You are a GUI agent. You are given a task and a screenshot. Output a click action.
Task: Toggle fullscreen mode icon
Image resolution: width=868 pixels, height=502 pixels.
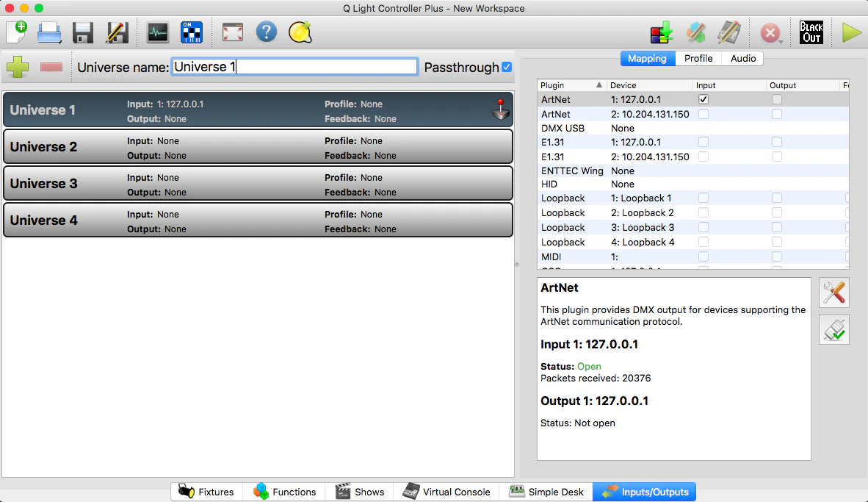coord(233,32)
